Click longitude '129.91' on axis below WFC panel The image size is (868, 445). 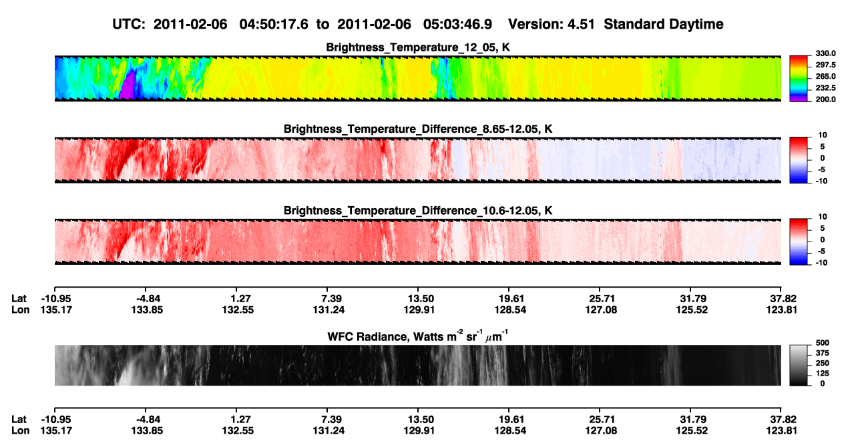417,431
